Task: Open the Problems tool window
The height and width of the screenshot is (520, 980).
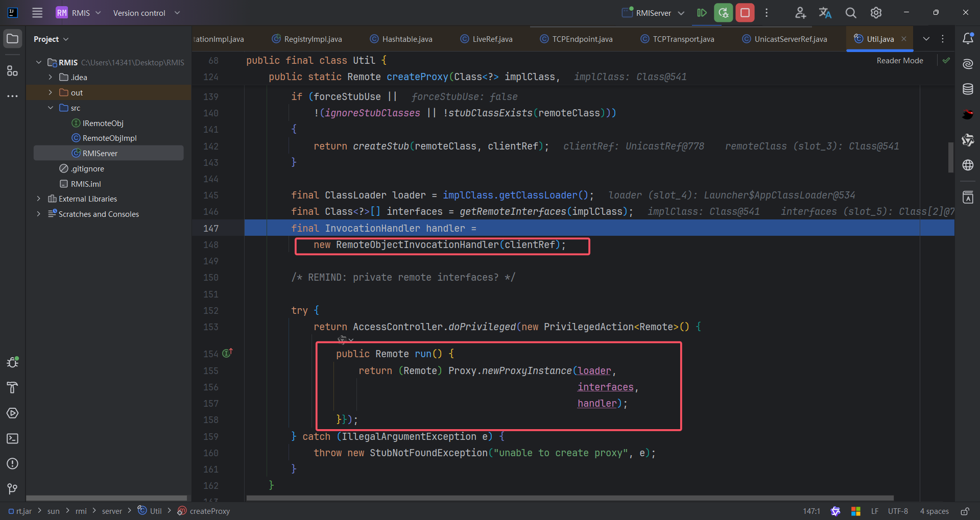Action: point(13,463)
